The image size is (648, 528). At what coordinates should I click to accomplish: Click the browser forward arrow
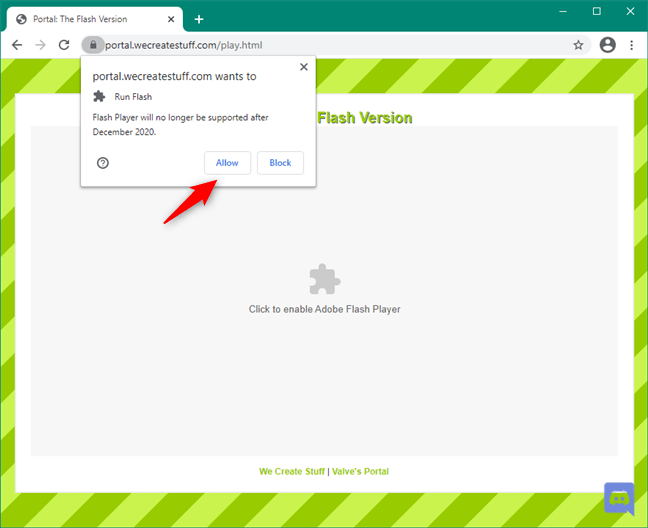click(40, 45)
